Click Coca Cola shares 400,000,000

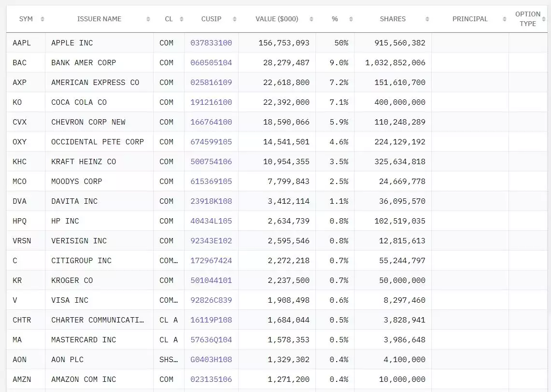[x=400, y=102]
